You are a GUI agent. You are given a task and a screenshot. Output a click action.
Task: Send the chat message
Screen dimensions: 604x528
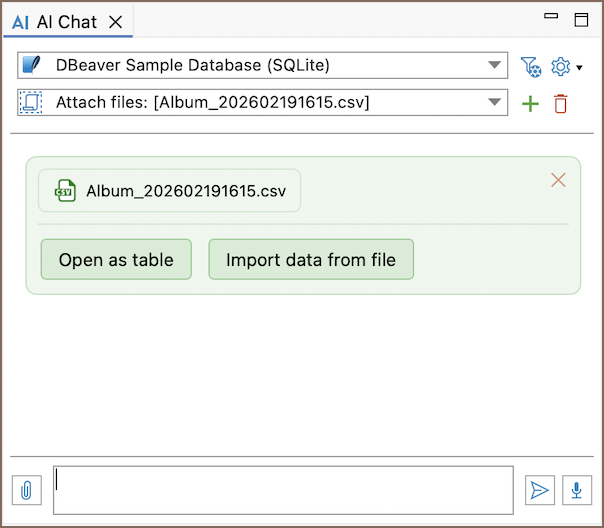point(539,490)
